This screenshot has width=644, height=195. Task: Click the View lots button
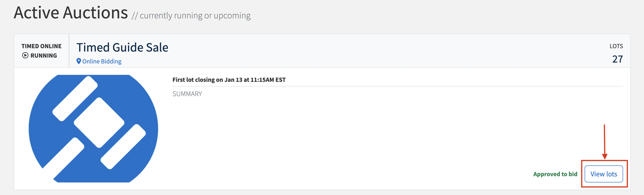(603, 174)
